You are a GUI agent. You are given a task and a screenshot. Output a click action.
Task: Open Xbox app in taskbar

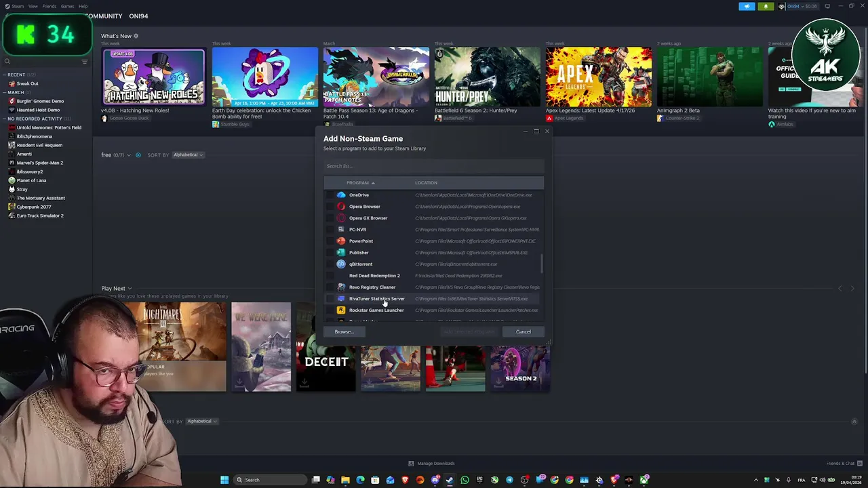pyautogui.click(x=644, y=480)
